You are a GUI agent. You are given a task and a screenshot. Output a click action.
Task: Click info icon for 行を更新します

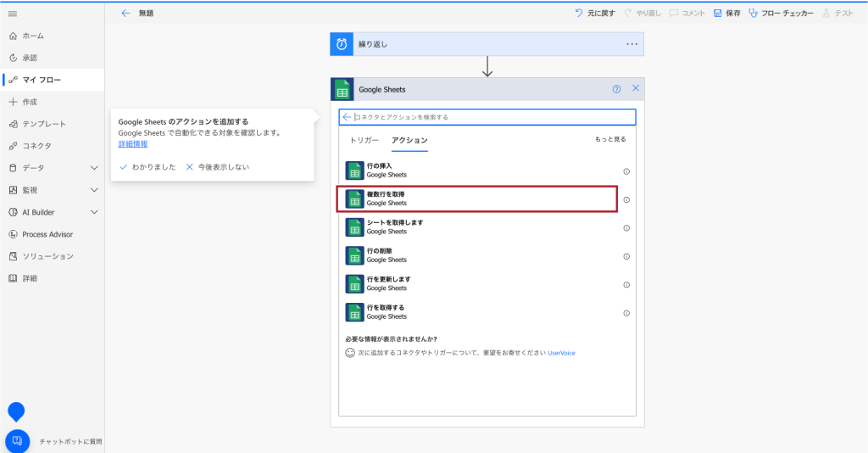(x=626, y=285)
